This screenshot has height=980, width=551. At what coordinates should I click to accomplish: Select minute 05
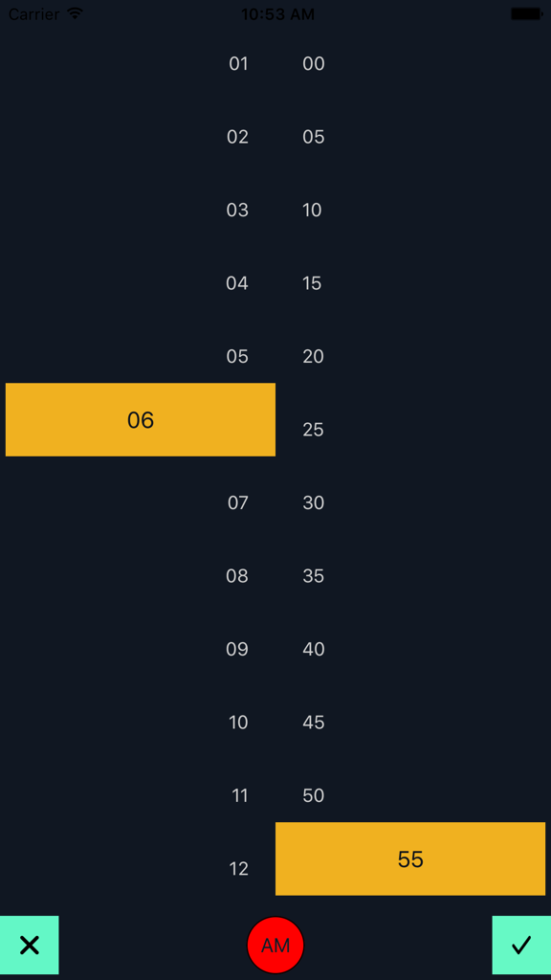point(313,137)
